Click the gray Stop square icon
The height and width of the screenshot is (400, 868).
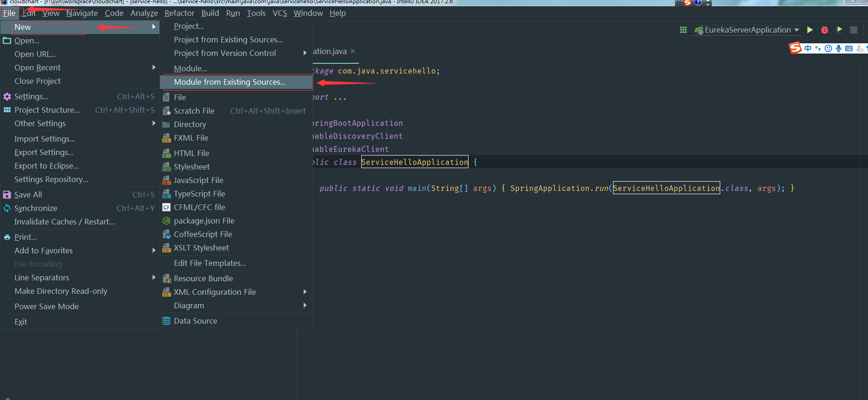(x=854, y=30)
